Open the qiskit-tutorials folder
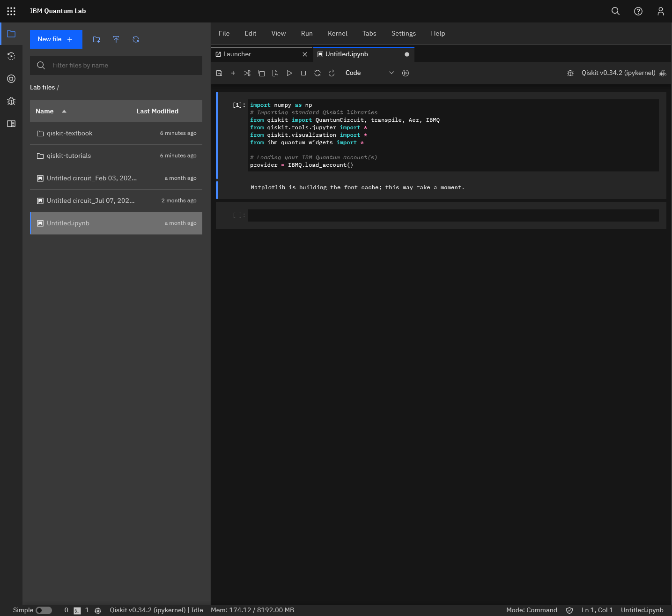This screenshot has width=672, height=616. [116, 156]
